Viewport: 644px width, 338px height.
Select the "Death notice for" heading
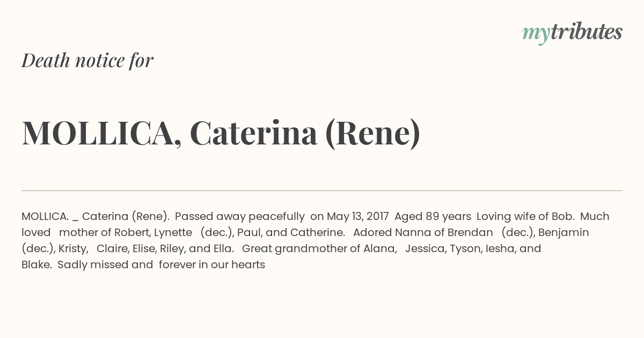[87, 60]
